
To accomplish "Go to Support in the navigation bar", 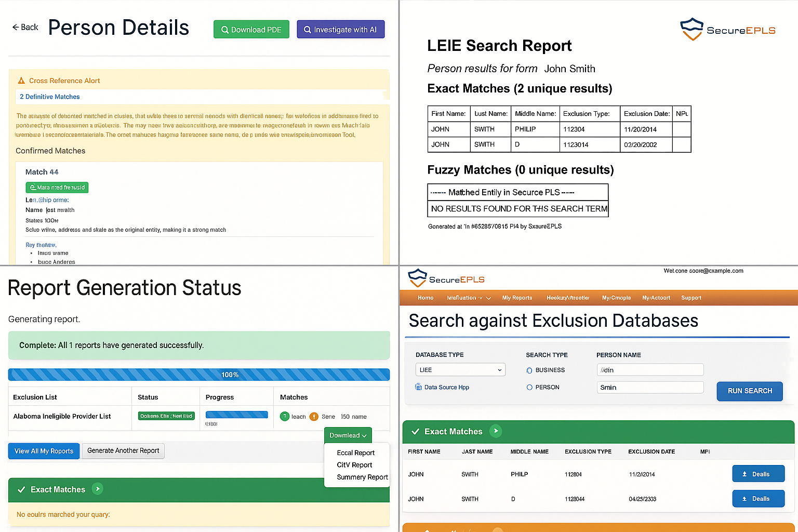I will (691, 298).
